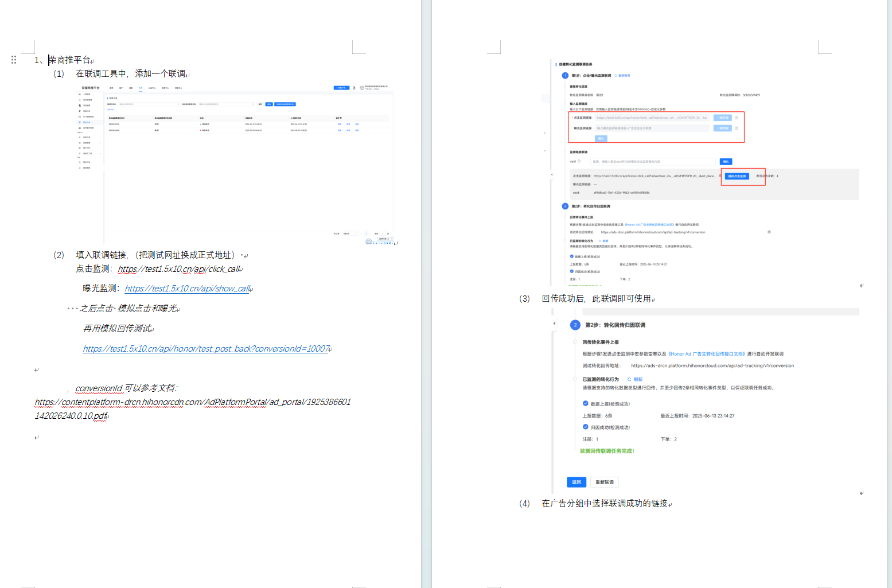Screen dimensions: 892x588
Task: Click the upper small chevron left of red-boxed form
Action: click(x=544, y=133)
